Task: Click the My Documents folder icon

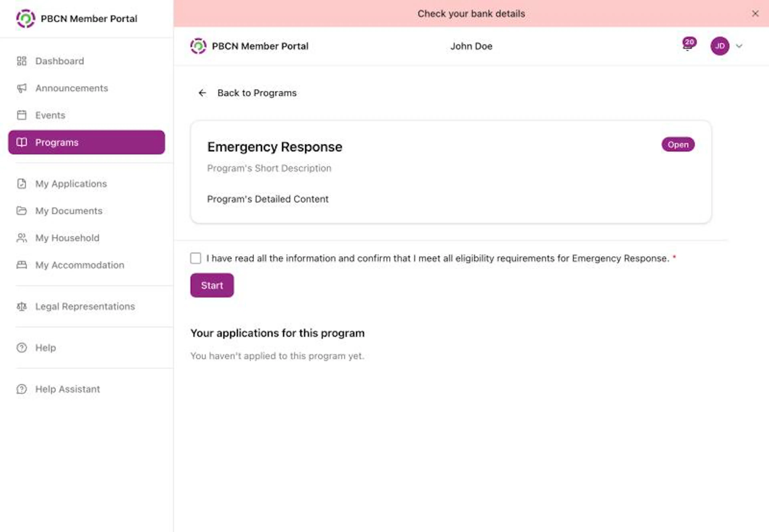Action: click(x=22, y=211)
